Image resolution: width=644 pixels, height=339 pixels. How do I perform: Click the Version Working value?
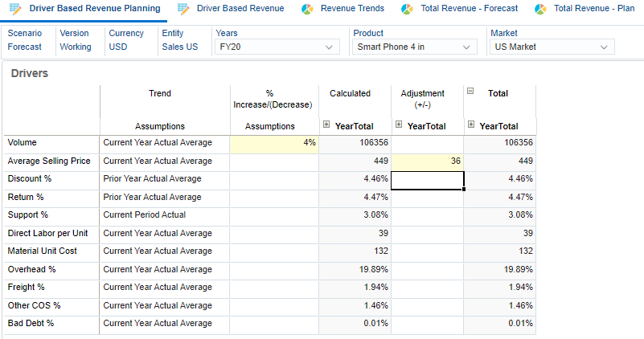76,47
